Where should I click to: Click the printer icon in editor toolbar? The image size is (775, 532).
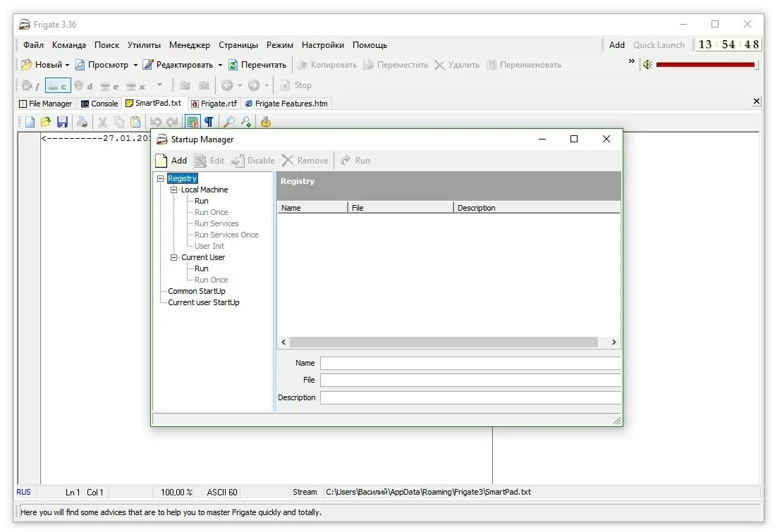82,122
